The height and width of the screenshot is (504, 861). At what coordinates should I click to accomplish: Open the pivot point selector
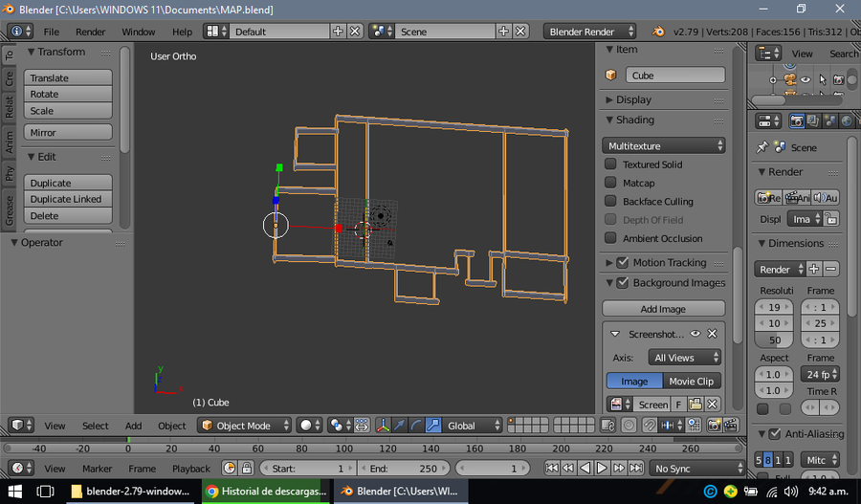tap(341, 425)
